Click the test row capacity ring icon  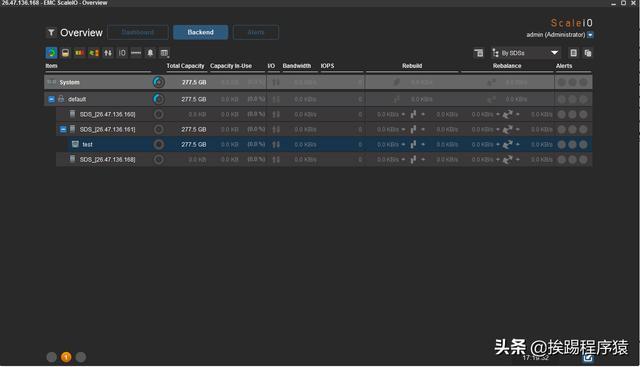pos(159,145)
